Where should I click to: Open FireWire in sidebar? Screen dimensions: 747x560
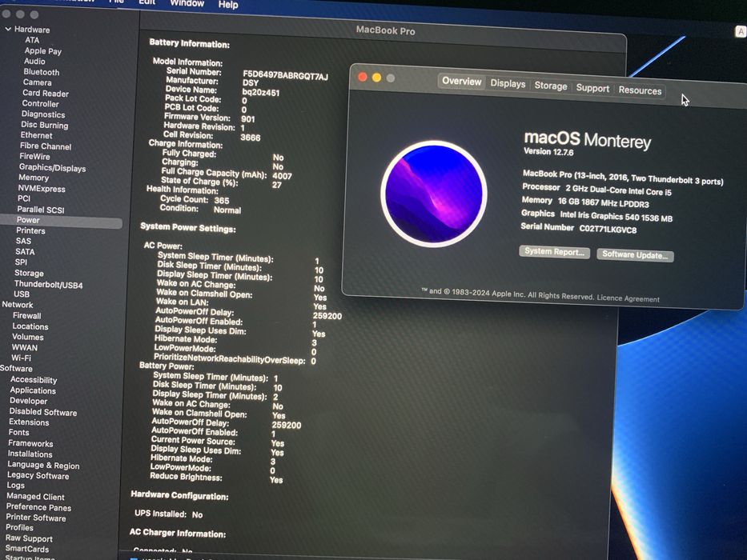click(x=34, y=156)
